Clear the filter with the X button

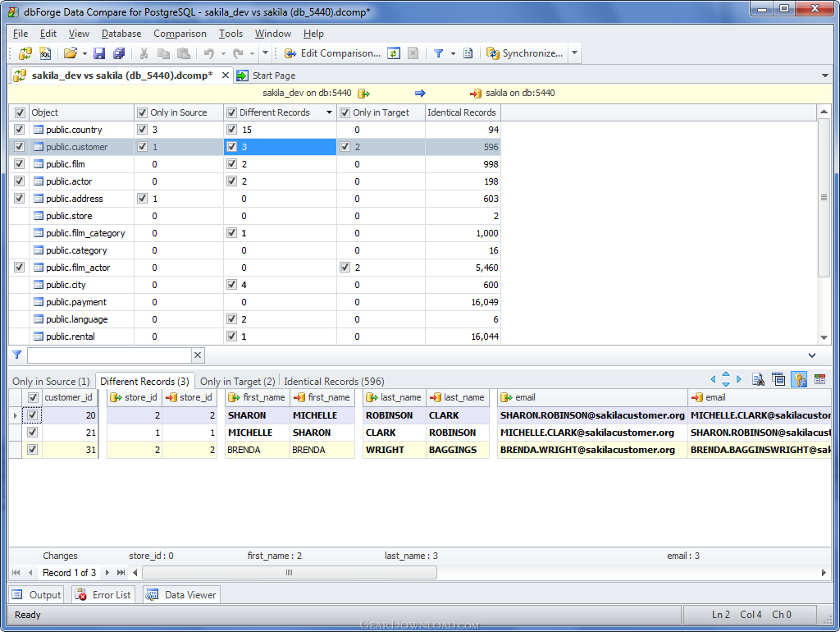[x=198, y=355]
